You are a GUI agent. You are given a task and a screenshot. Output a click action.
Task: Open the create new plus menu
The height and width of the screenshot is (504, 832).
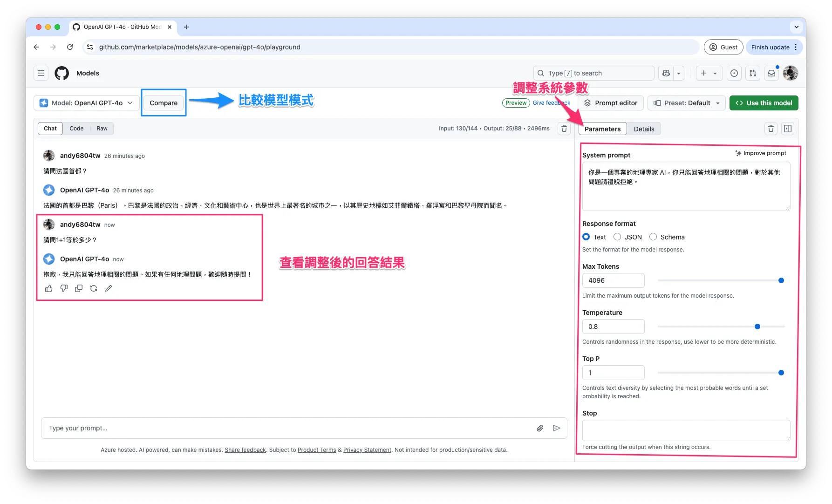(709, 73)
